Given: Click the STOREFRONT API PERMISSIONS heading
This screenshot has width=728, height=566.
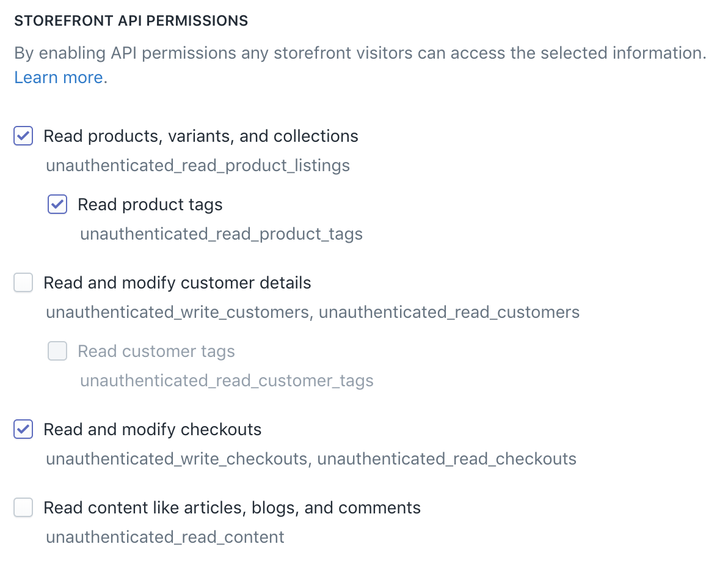Looking at the screenshot, I should point(132,20).
